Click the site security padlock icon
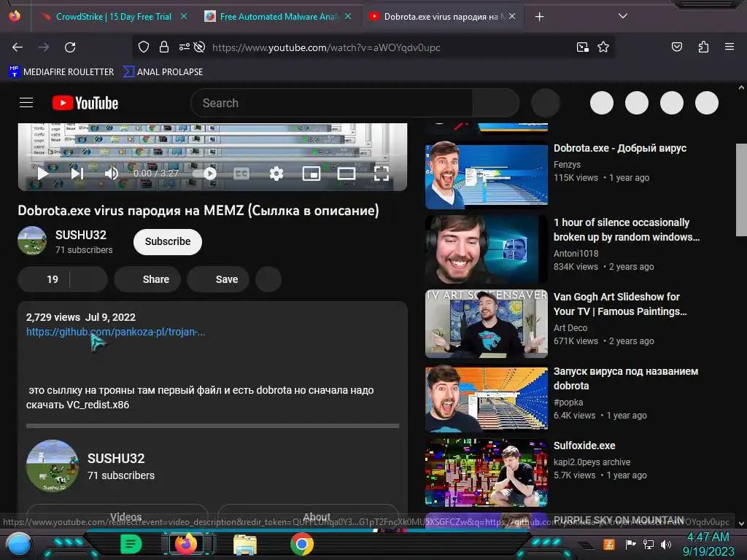 coord(164,47)
